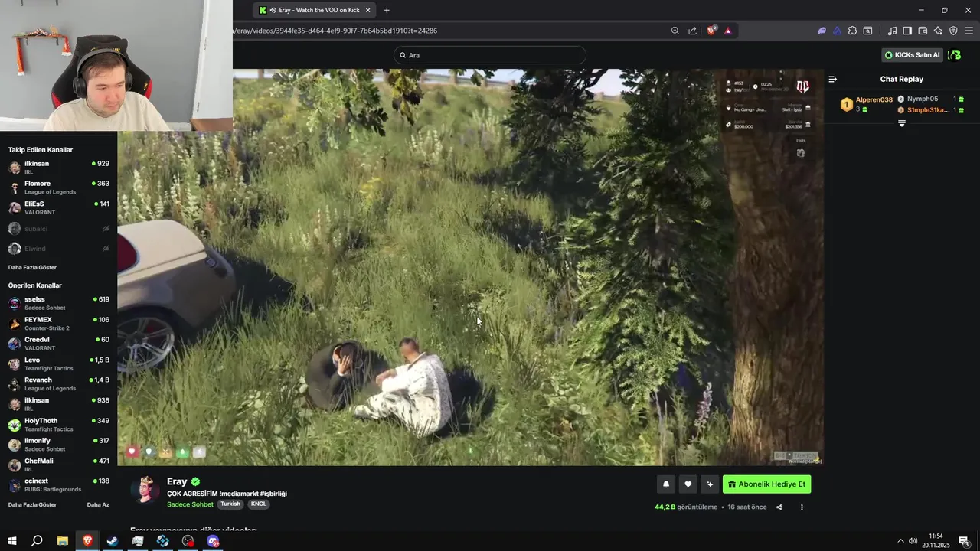Viewport: 980px width, 551px height.
Task: Click Alperen038 in gift leaderboard
Action: point(874,99)
